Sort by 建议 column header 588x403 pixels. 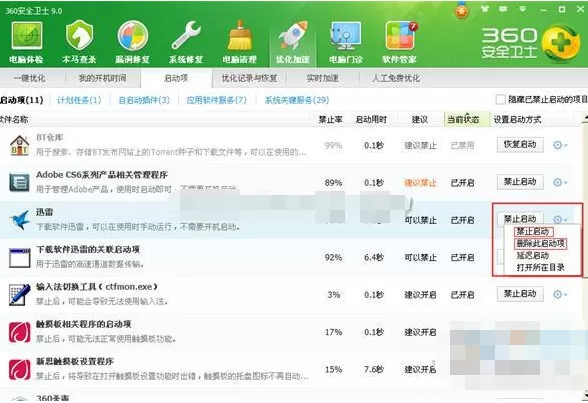pos(420,120)
